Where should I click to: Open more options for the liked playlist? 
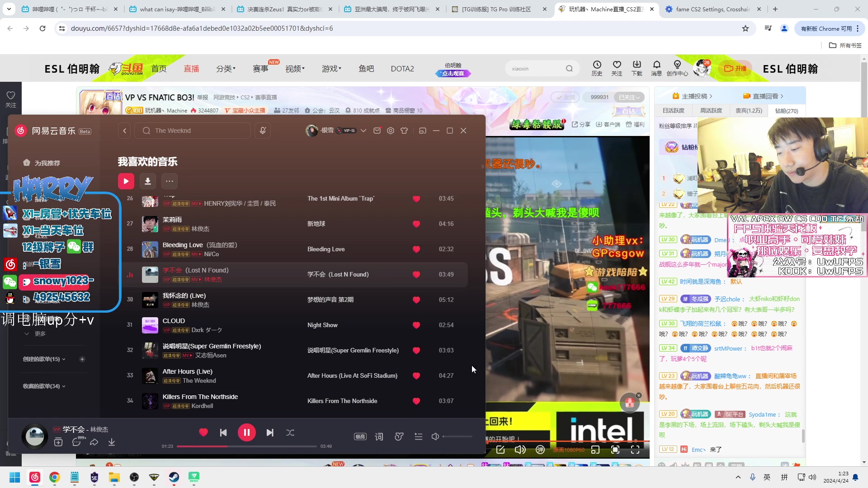pyautogui.click(x=170, y=181)
